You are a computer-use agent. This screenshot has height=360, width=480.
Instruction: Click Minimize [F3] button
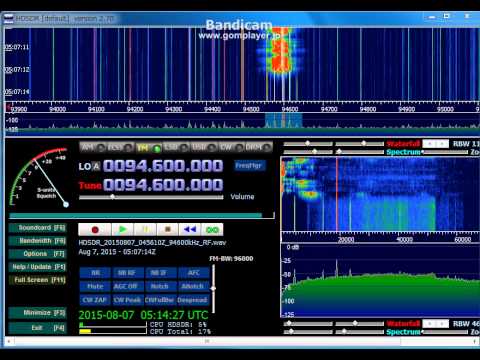point(38,313)
